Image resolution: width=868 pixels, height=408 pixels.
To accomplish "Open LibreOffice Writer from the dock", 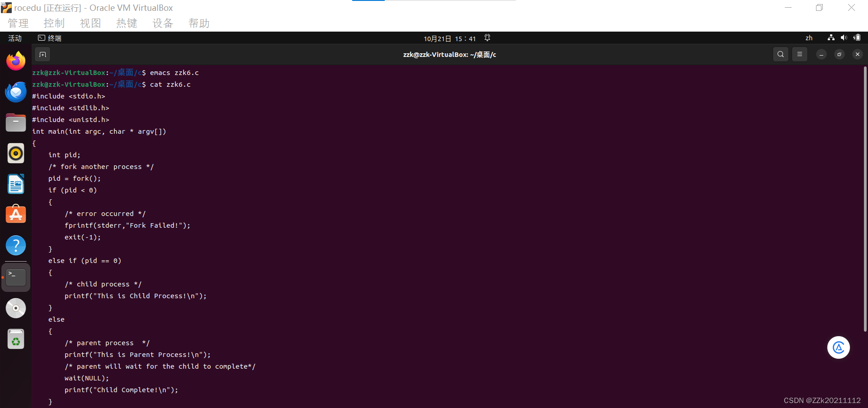I will [x=16, y=184].
